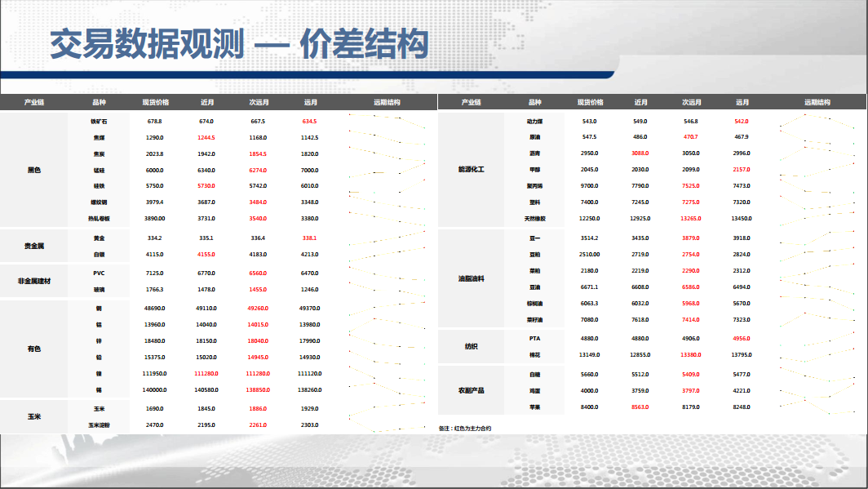Select the red cotton value 13380.0
The image size is (868, 489).
coord(691,355)
